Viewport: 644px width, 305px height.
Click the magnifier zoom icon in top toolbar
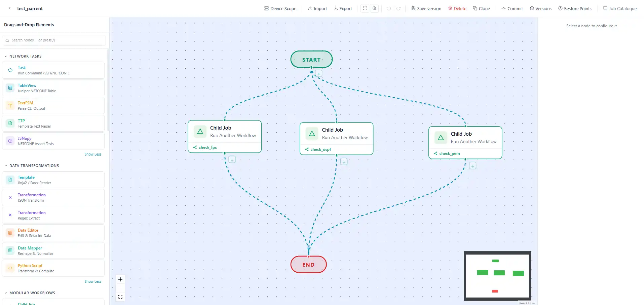click(374, 8)
